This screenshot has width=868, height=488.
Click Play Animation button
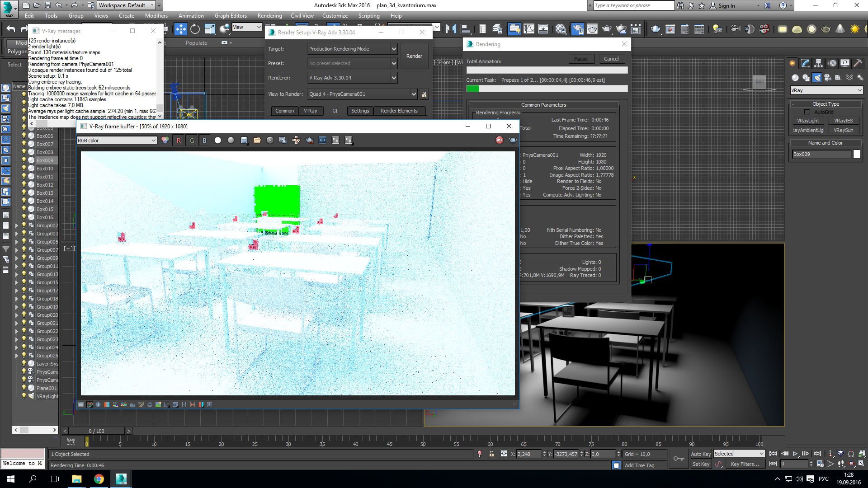[x=795, y=454]
